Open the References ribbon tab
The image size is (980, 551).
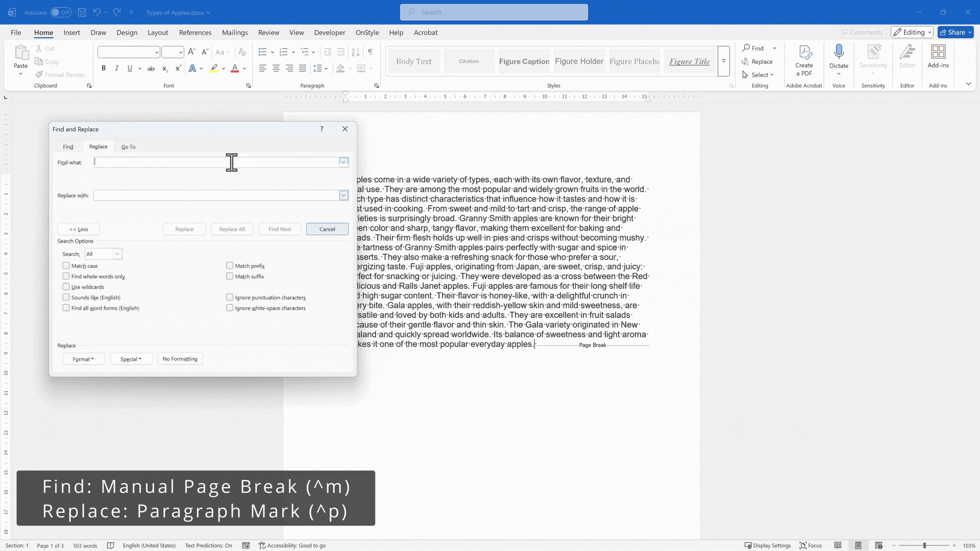click(x=195, y=32)
